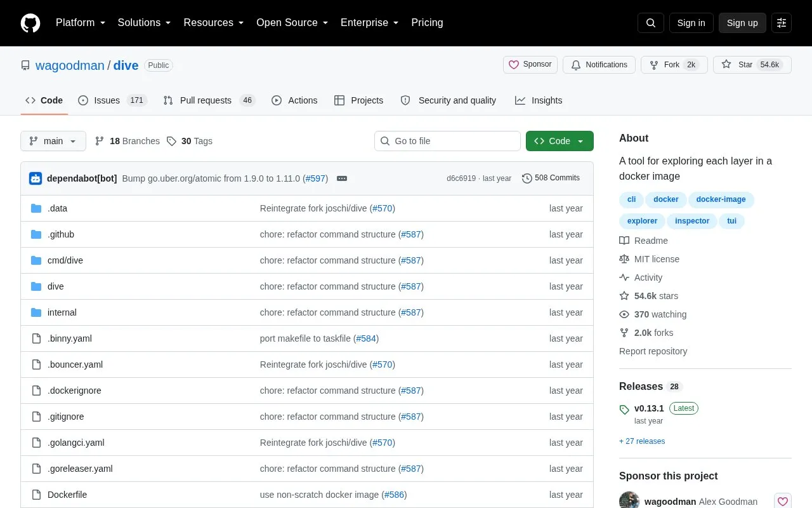Switch to the Projects tab
Image resolution: width=812 pixels, height=508 pixels.
(358, 100)
